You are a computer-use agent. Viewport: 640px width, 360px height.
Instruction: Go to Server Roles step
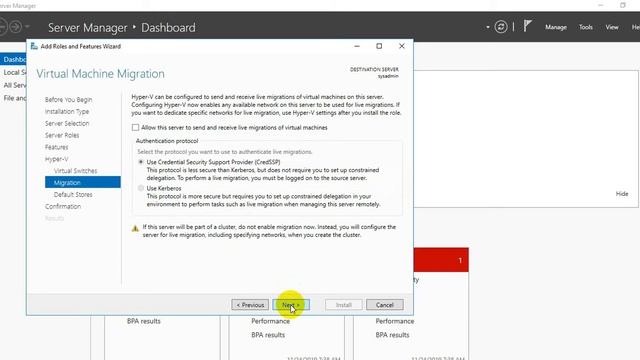tap(62, 135)
